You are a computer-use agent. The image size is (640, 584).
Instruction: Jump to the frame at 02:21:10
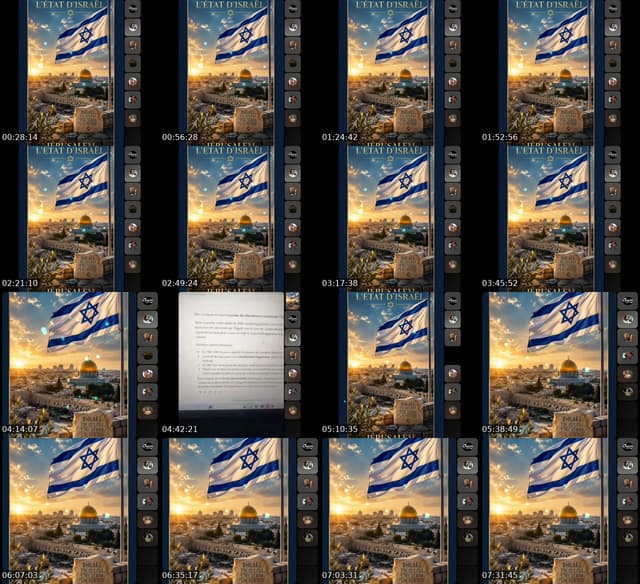pos(80,219)
